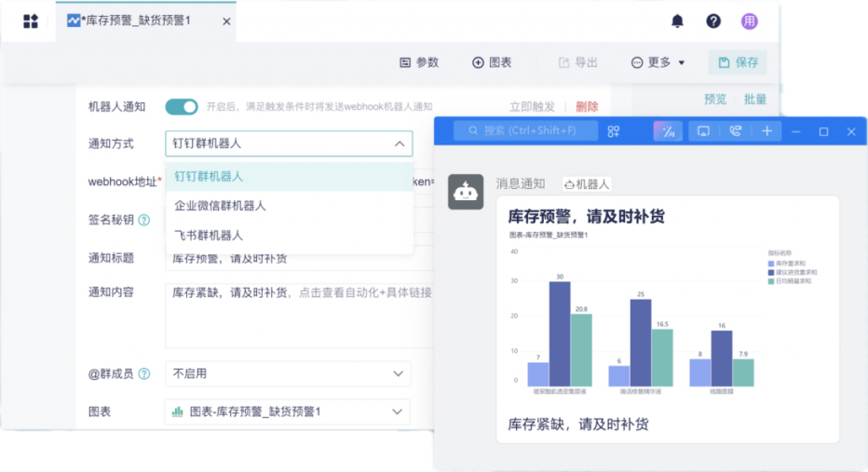Screen dimensions: 868x472
Task: Open the 参数 parameters toolbar item
Action: point(419,62)
